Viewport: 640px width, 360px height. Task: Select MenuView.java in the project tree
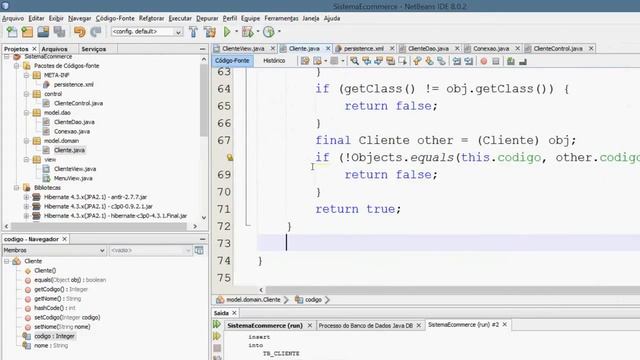click(73, 178)
